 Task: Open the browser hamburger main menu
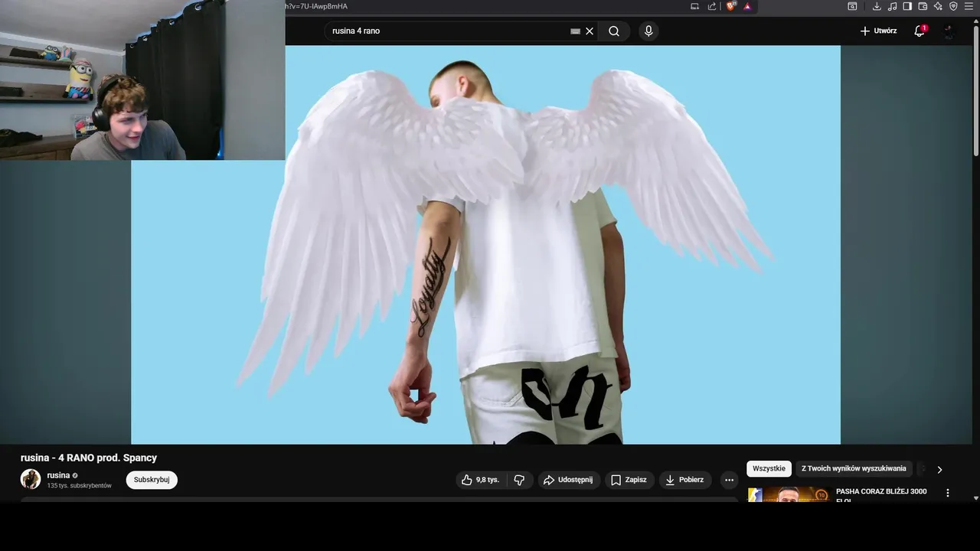click(x=969, y=6)
